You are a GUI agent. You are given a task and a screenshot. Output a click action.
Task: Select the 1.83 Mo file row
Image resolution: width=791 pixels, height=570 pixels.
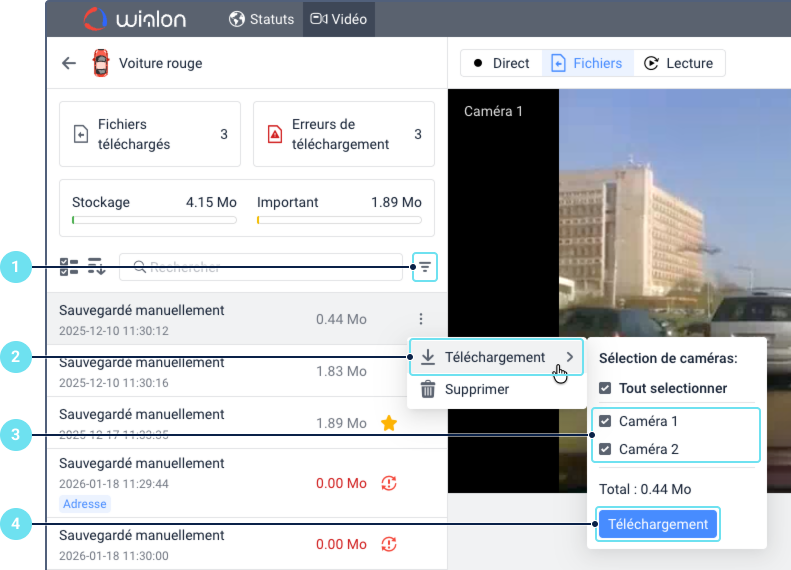tap(227, 372)
